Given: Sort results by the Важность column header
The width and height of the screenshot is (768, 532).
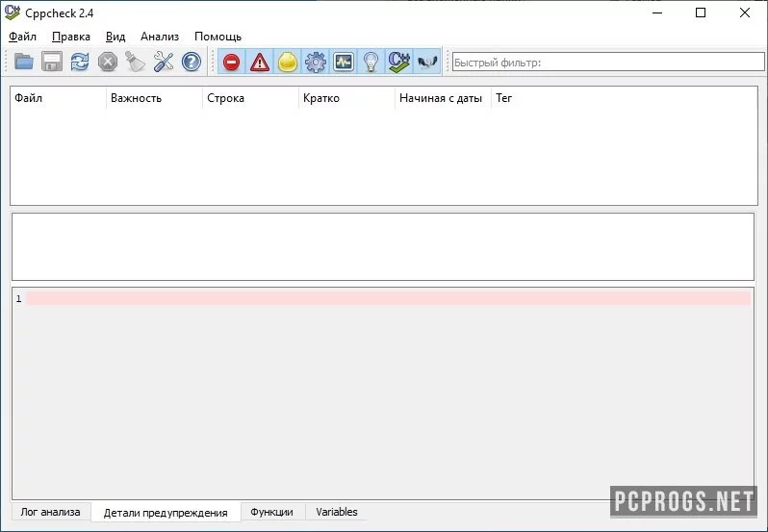Looking at the screenshot, I should point(154,98).
